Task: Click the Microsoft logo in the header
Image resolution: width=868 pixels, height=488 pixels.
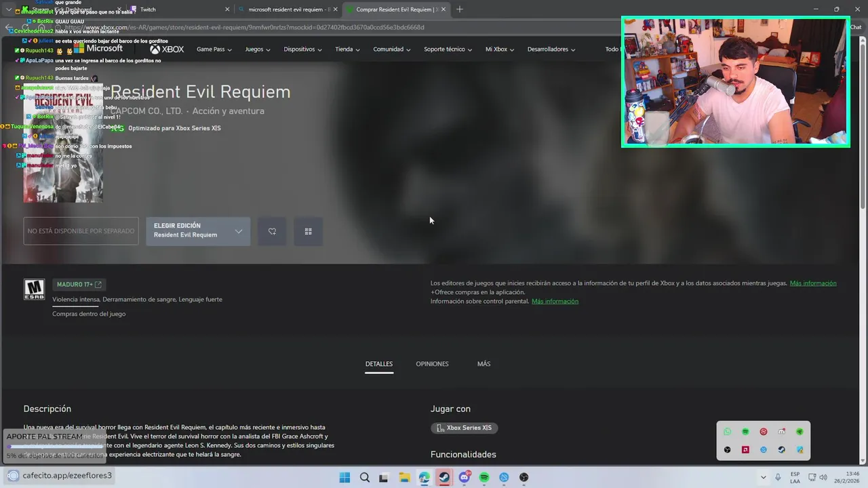Action: [98, 49]
